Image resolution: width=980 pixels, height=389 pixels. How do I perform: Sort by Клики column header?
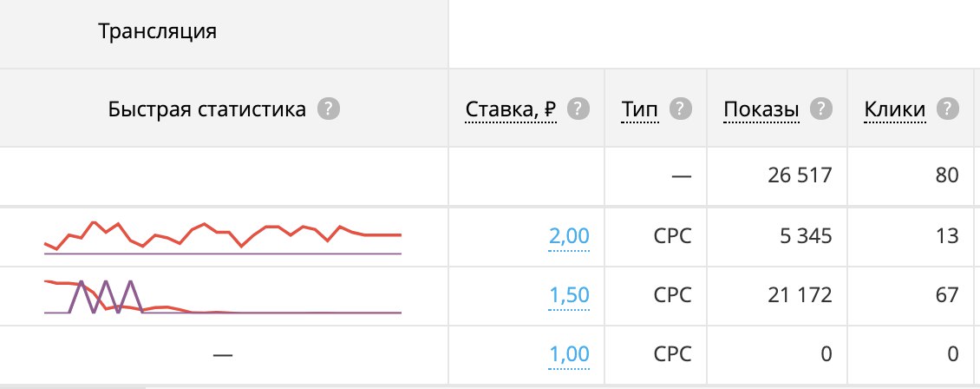point(895,110)
